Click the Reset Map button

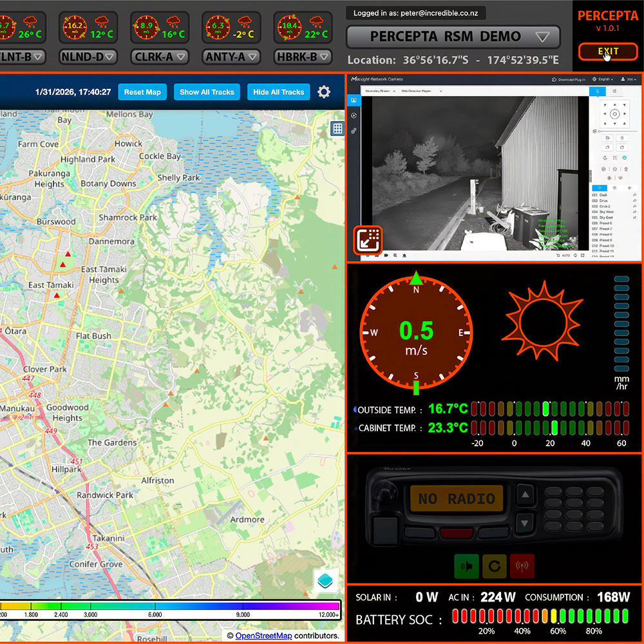(142, 92)
